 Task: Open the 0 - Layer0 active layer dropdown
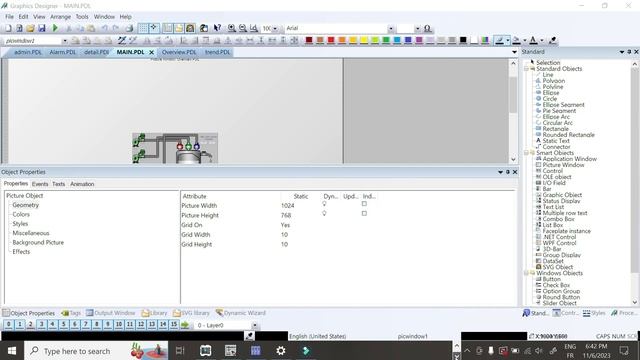click(255, 325)
